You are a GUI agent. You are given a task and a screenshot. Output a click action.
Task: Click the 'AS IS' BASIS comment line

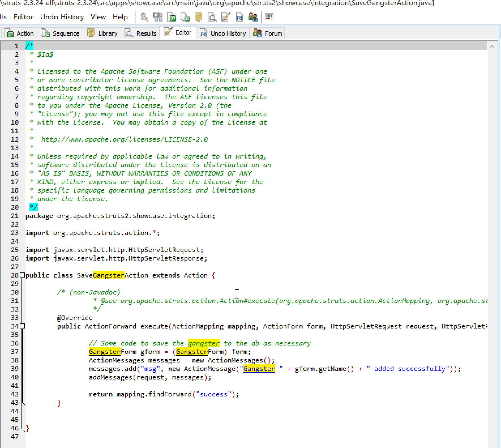point(141,173)
